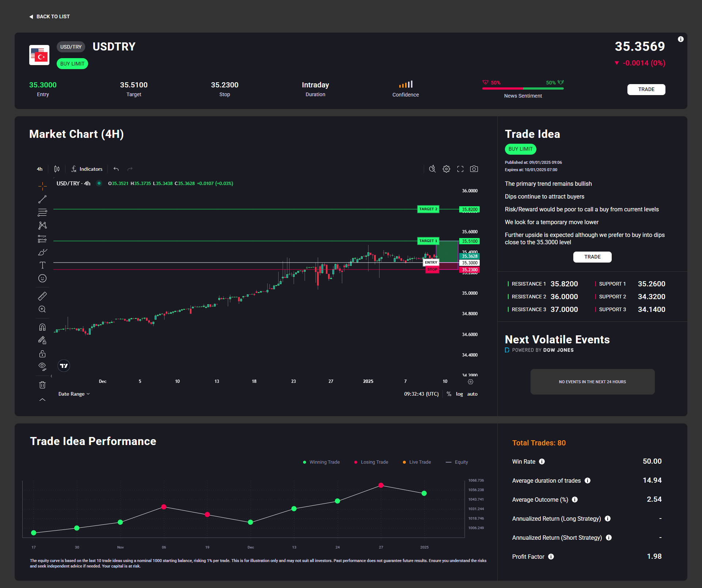Toggle percent scale on chart

[449, 394]
